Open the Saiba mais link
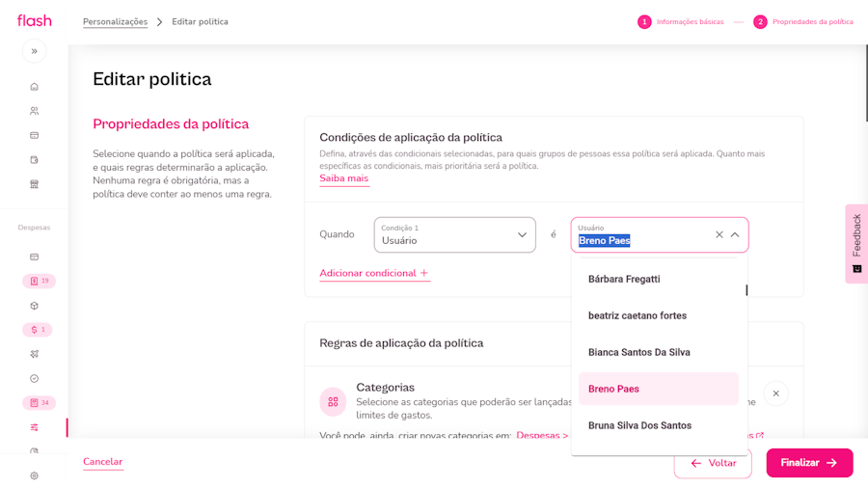The image size is (868, 488). coord(343,178)
